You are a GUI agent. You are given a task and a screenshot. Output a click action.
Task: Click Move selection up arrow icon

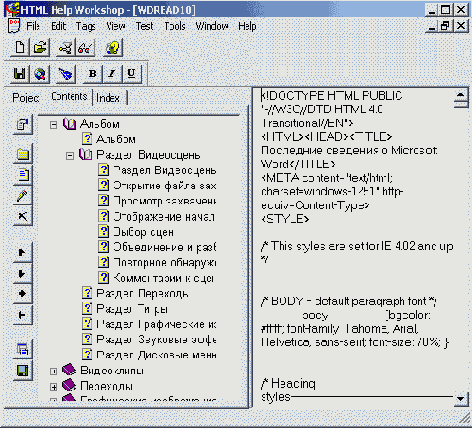coord(23,252)
